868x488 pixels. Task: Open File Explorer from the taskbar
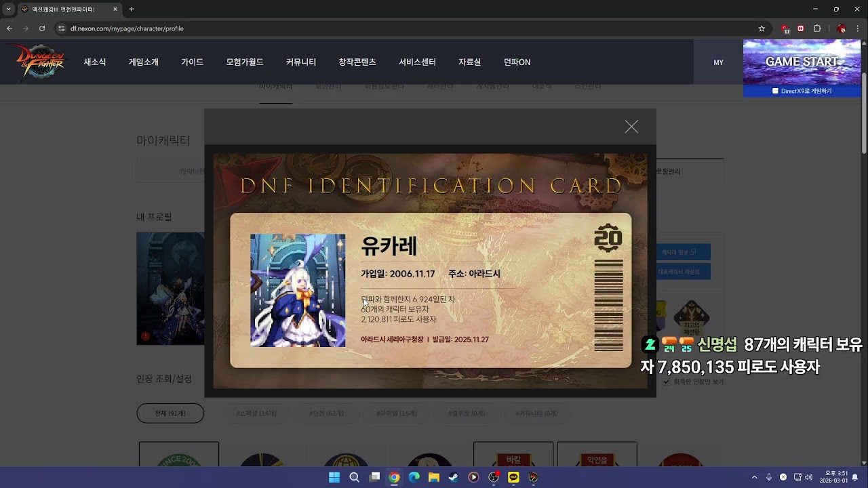434,477
